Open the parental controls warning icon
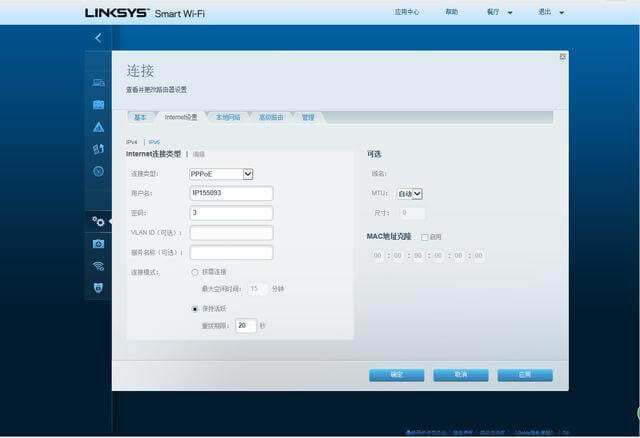Viewport: 640px width, 438px height. click(x=98, y=127)
